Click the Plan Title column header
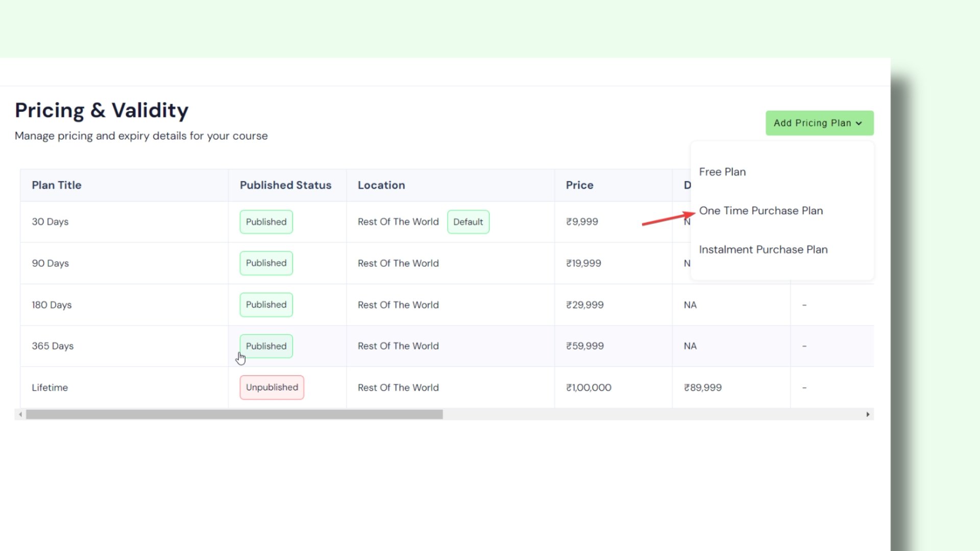The image size is (980, 551). [57, 185]
